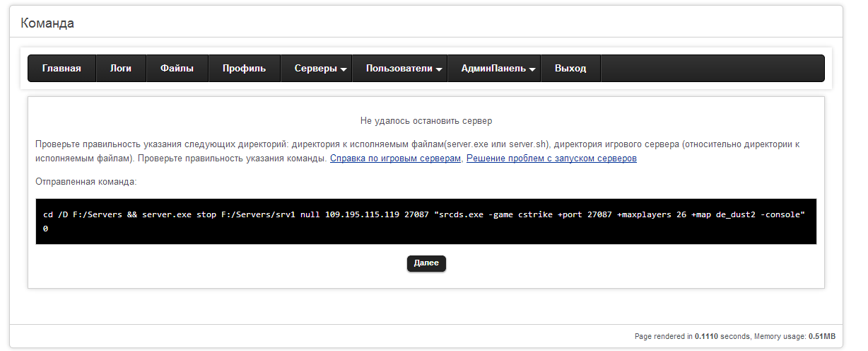This screenshot has height=351, width=868.
Task: Switch to the Файлы section
Action: 177,69
